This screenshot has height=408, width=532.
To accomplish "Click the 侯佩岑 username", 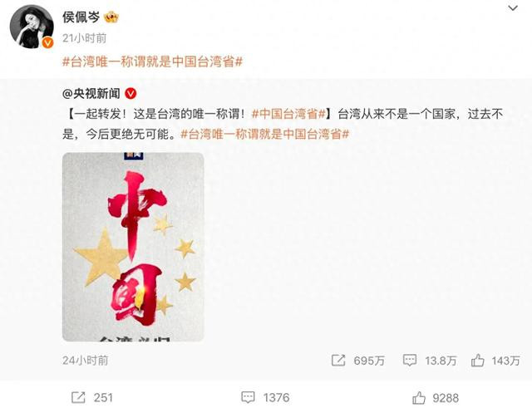I will tap(81, 17).
